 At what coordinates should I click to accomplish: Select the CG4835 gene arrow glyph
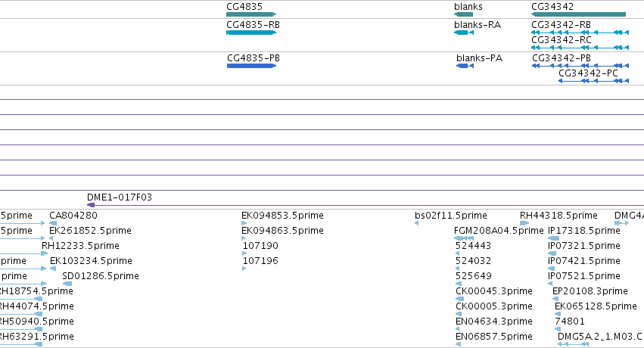pyautogui.click(x=251, y=14)
